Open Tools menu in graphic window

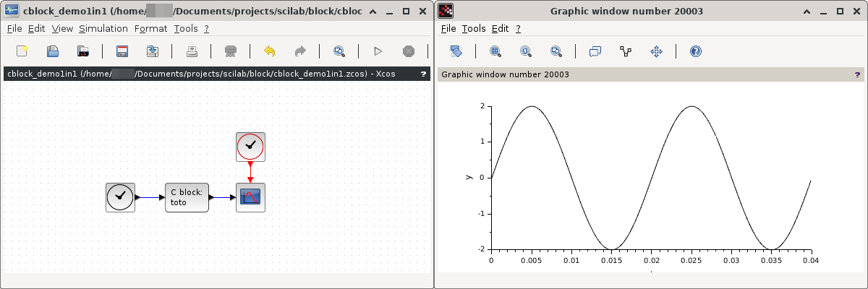click(474, 29)
